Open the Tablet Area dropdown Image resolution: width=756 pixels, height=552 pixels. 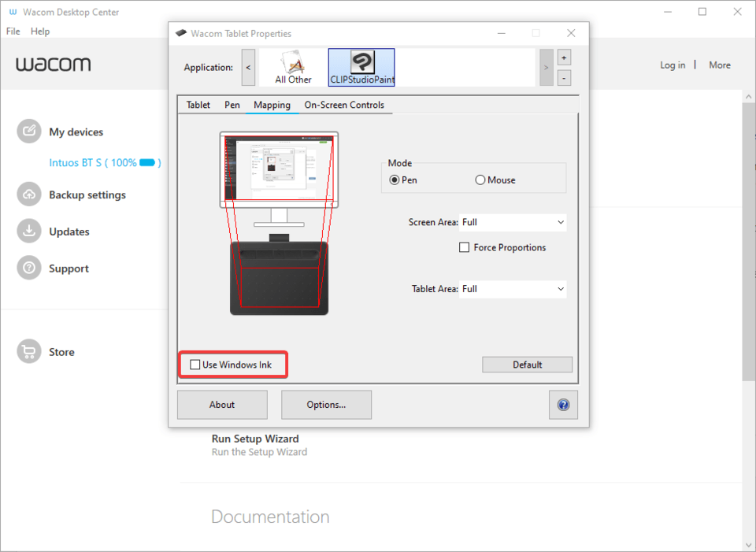(x=513, y=289)
